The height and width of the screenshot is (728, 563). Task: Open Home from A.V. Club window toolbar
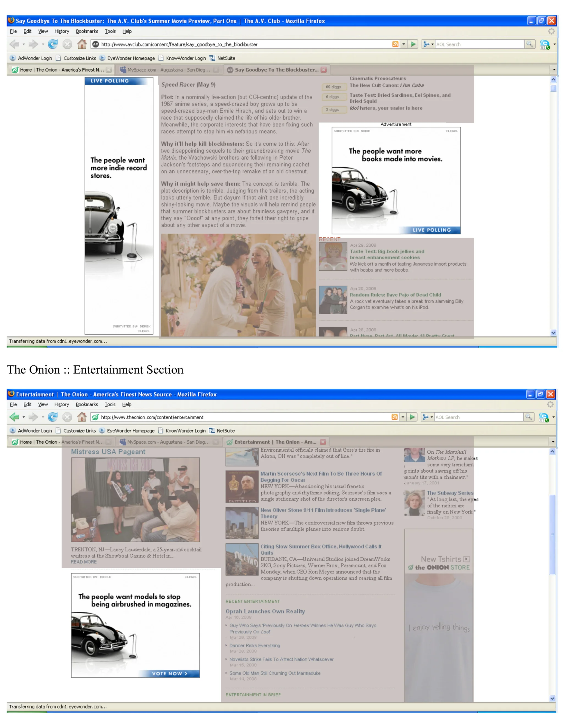[x=82, y=44]
